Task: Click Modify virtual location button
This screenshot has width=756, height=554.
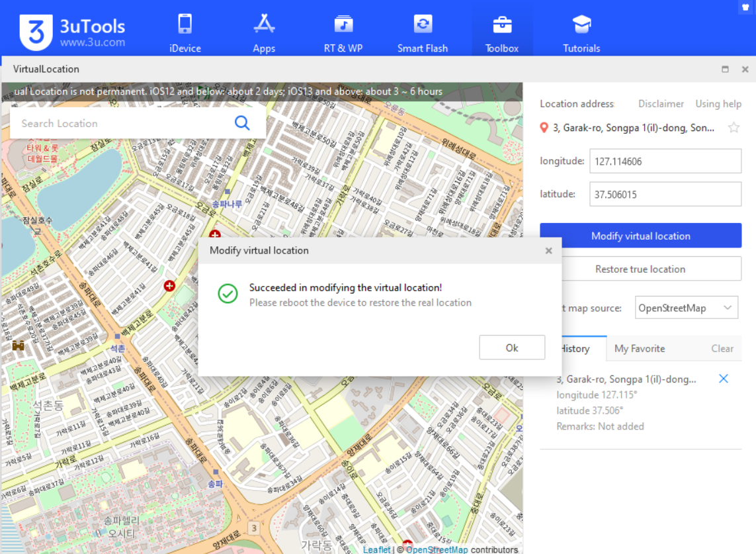Action: (x=640, y=236)
